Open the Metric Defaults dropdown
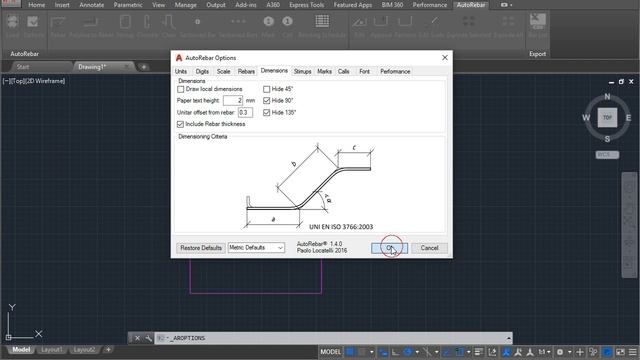Screen dimensions: 640x360 tap(256, 248)
